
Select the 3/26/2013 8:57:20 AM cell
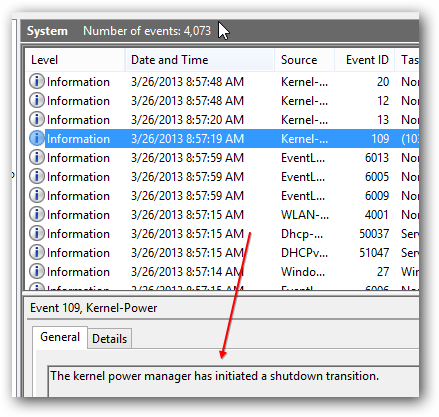[x=187, y=120]
